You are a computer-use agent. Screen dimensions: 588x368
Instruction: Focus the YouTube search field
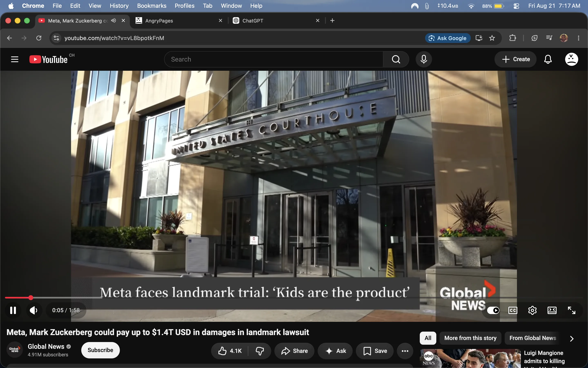[274, 59]
